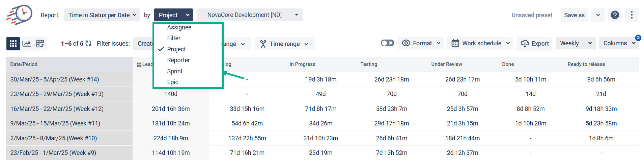644x167 pixels.
Task: Open the help question mark icon
Action: (615, 15)
